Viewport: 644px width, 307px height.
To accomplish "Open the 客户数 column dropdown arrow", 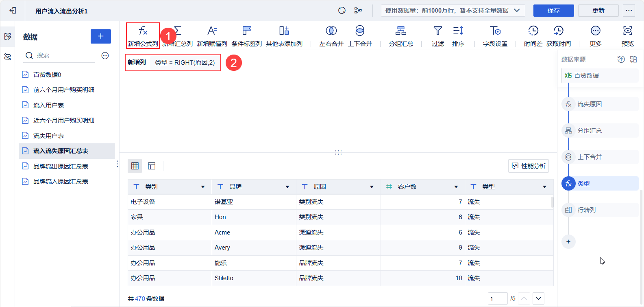I will pos(456,187).
